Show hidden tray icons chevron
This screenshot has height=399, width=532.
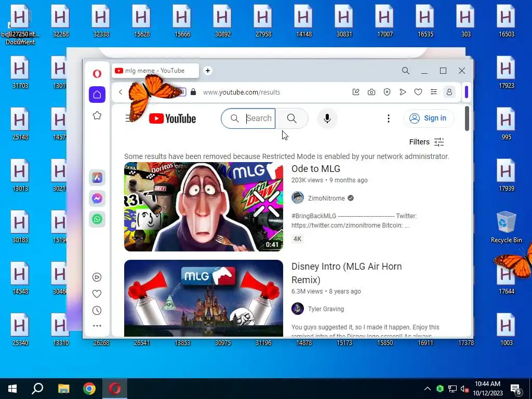[428, 389]
